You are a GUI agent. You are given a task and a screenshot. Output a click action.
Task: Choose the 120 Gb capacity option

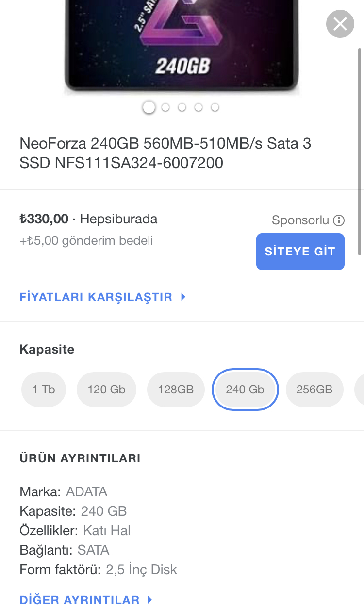106,390
